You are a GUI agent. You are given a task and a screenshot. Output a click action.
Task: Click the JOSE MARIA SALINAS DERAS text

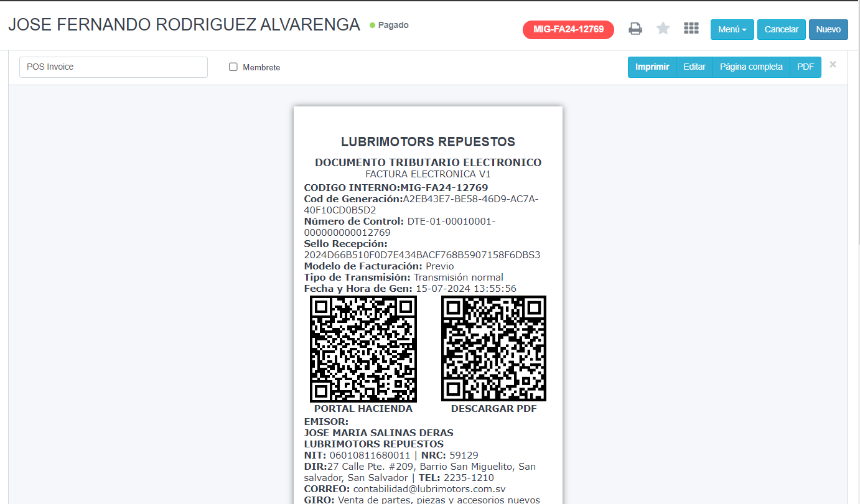[378, 433]
